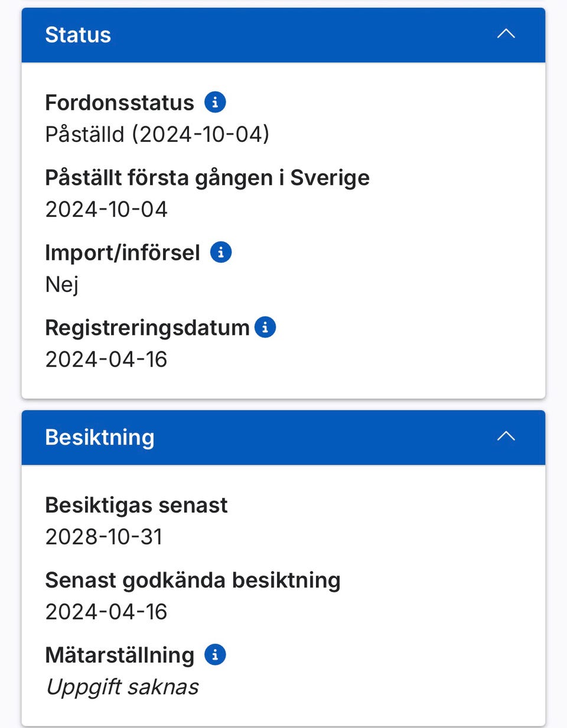Click the Registreringsdatum label

point(147,328)
